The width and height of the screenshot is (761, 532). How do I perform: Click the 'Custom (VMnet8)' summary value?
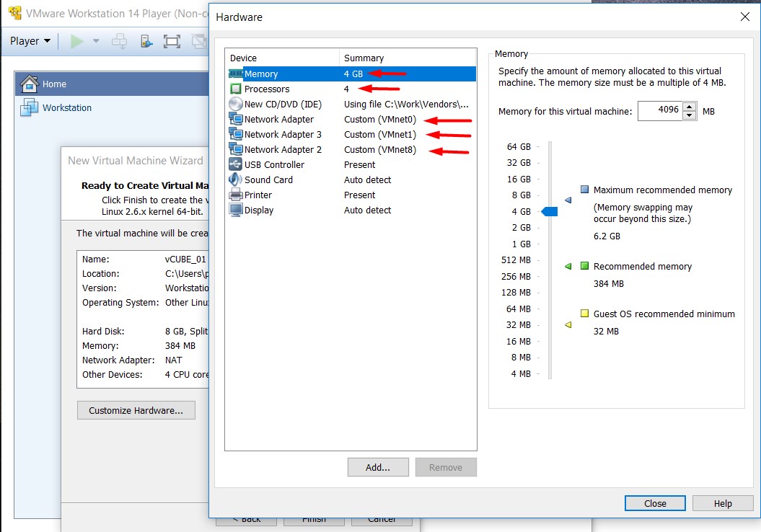coord(380,149)
